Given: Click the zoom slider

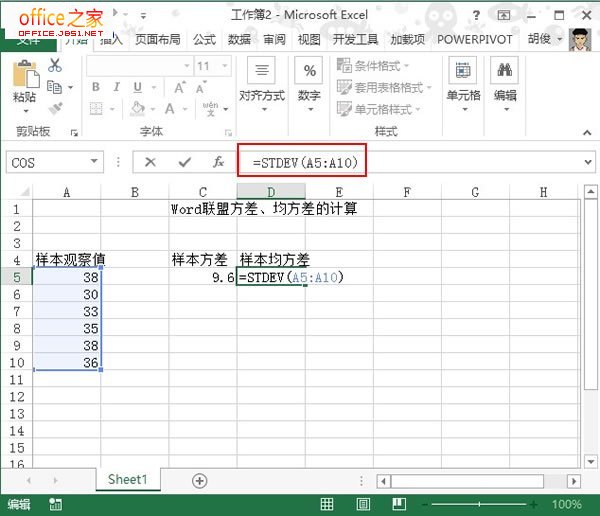Looking at the screenshot, I should click(x=479, y=505).
